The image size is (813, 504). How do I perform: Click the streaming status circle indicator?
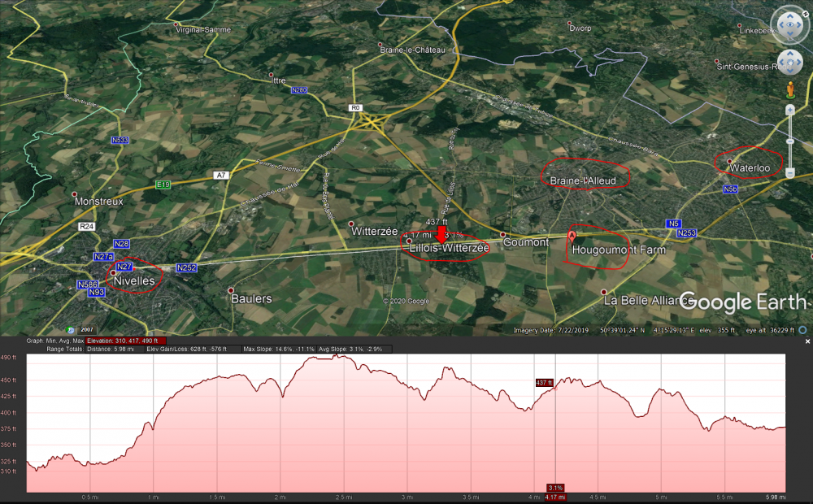pos(802,330)
